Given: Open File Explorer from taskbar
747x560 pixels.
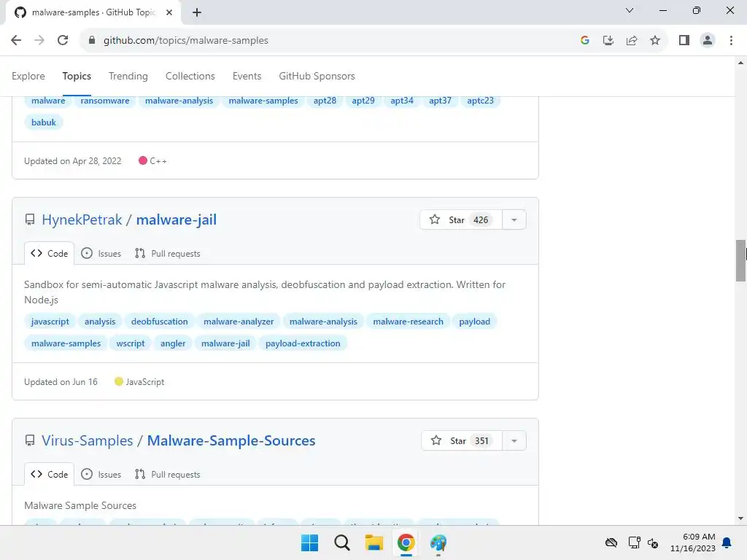Looking at the screenshot, I should pyautogui.click(x=374, y=542).
